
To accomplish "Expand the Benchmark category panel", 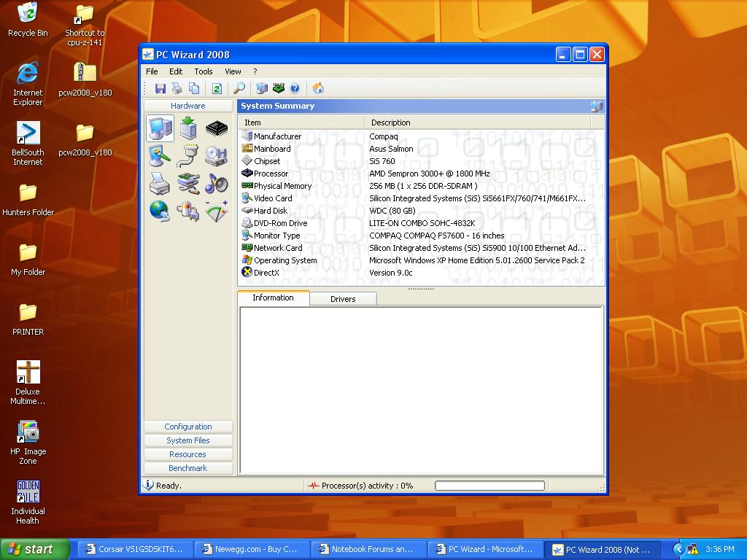I will (188, 468).
